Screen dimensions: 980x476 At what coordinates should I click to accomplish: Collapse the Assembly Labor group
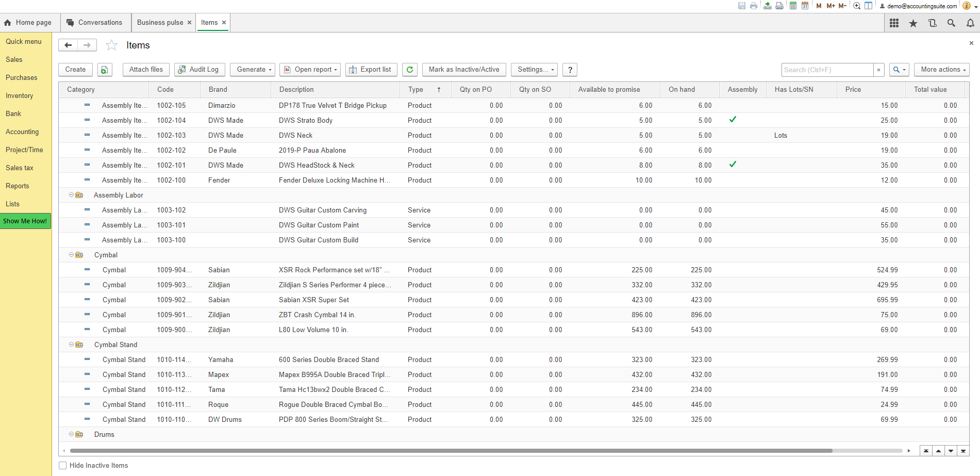point(72,195)
